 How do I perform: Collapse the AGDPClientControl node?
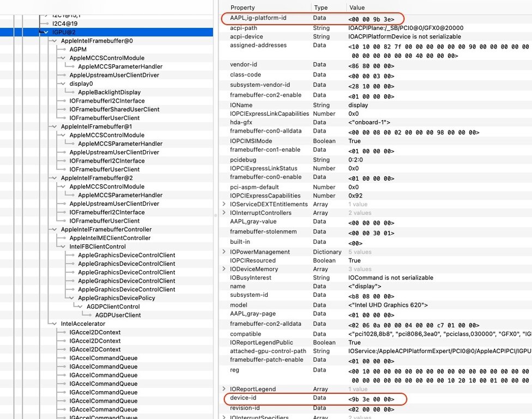(80, 306)
